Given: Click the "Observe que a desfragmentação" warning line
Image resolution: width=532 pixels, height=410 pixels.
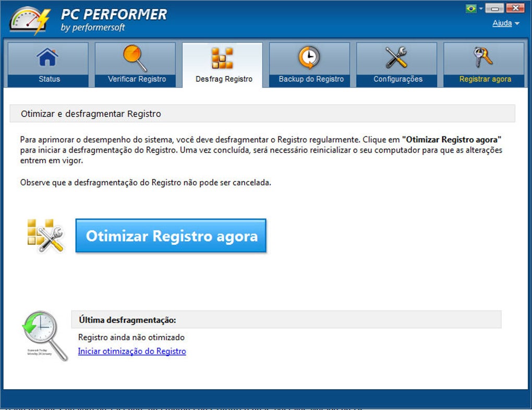Looking at the screenshot, I should [x=146, y=183].
